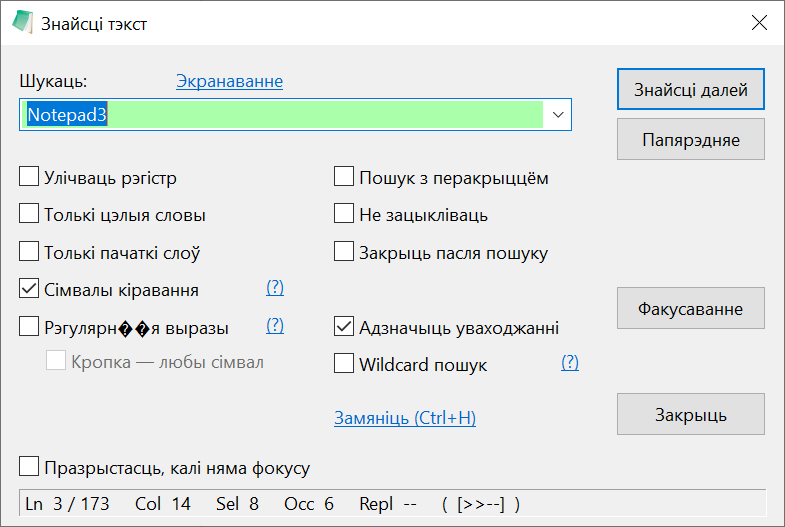The width and height of the screenshot is (785, 527).
Task: Uncheck the Сімвалы кіравання checkbox
Action: (x=29, y=289)
